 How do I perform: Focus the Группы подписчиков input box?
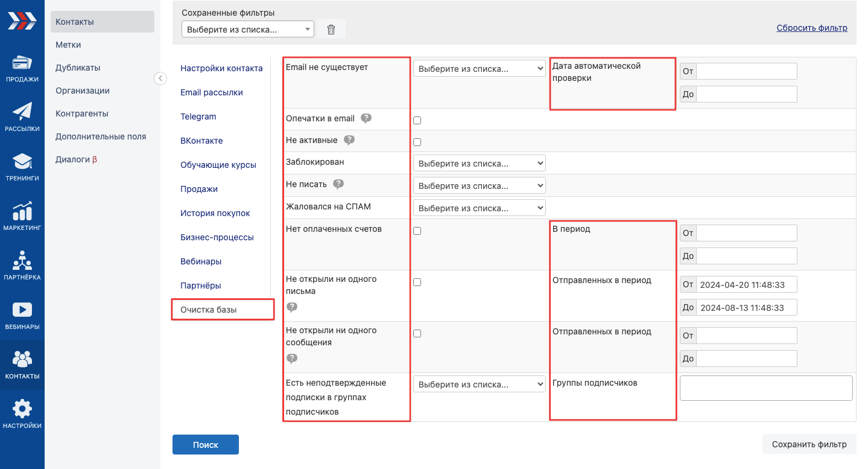click(x=766, y=388)
